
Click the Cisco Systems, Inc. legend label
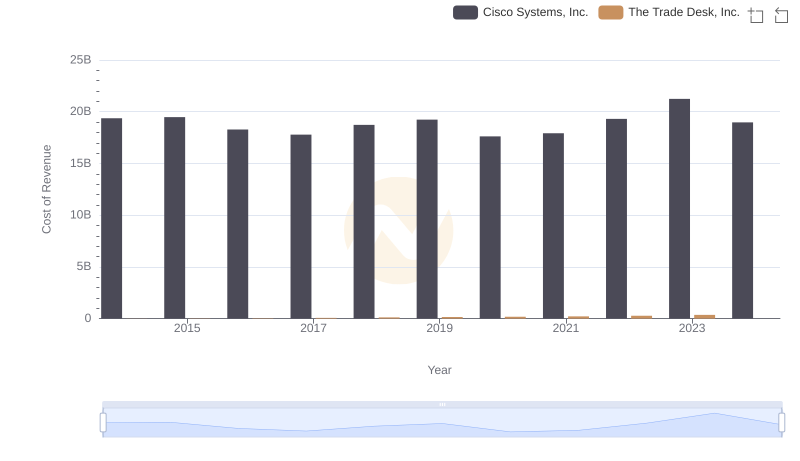[x=535, y=13]
